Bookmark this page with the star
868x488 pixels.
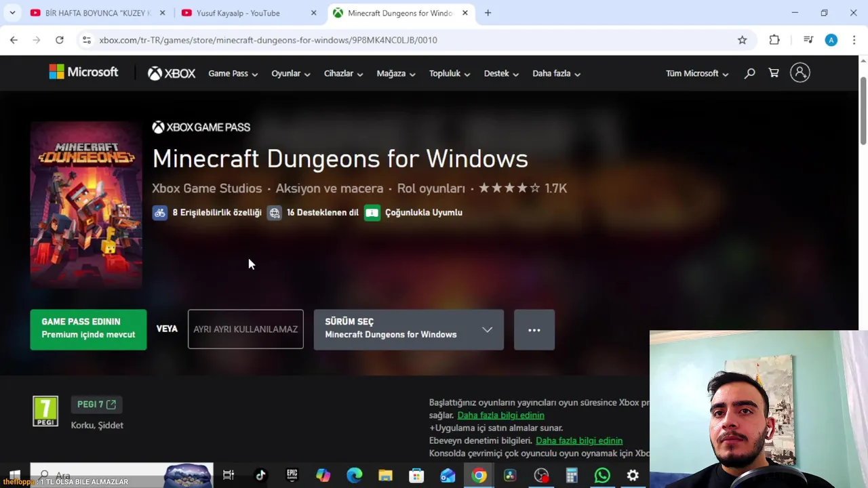click(743, 40)
